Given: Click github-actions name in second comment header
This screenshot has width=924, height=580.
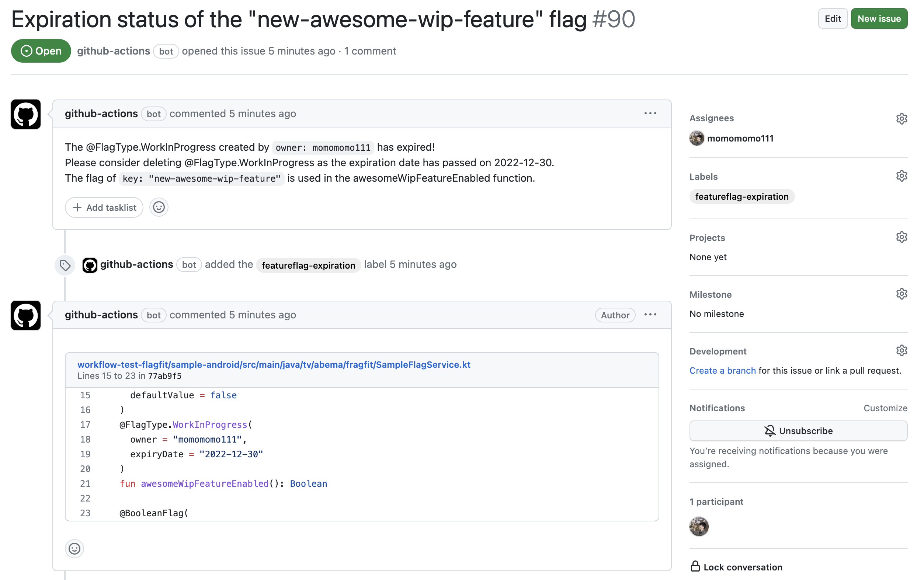Looking at the screenshot, I should click(x=101, y=315).
